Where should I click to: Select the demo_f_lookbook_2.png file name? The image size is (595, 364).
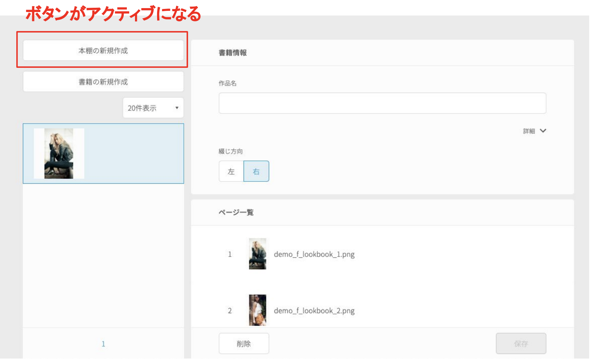click(314, 311)
